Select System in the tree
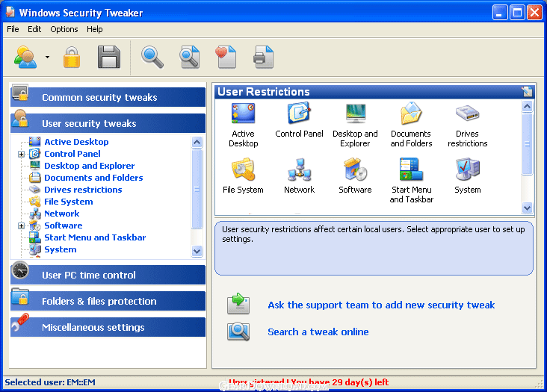This screenshot has height=392, width=547. [61, 249]
